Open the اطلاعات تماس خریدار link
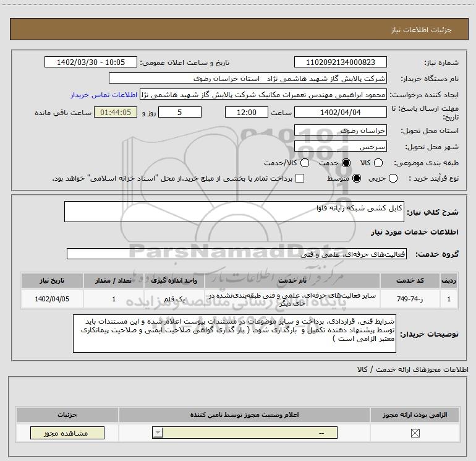Image resolution: width=476 pixels, height=461 pixels. 104,95
